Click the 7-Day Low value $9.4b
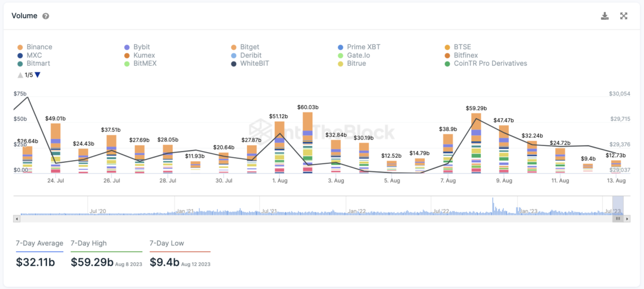The image size is (644, 289). tap(164, 262)
